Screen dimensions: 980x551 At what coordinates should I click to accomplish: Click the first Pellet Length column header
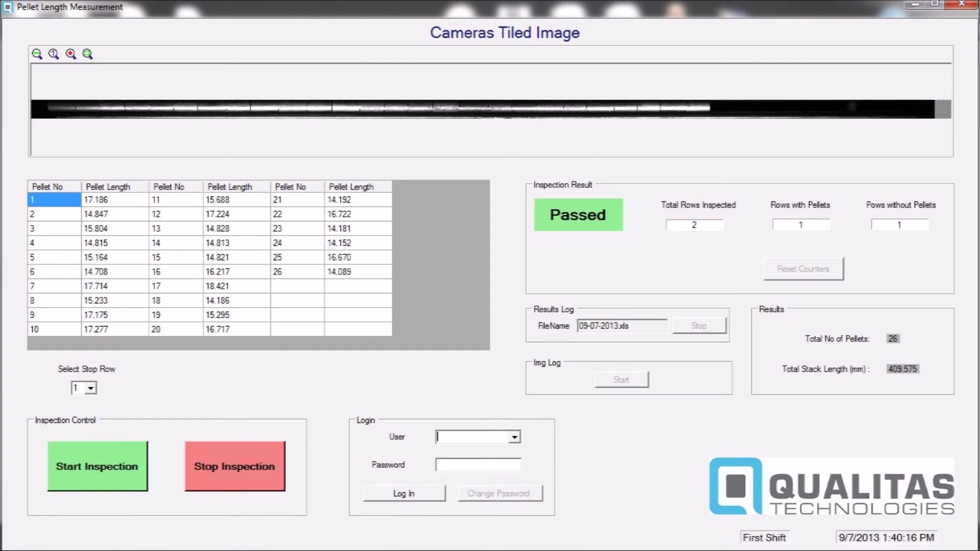pos(115,187)
